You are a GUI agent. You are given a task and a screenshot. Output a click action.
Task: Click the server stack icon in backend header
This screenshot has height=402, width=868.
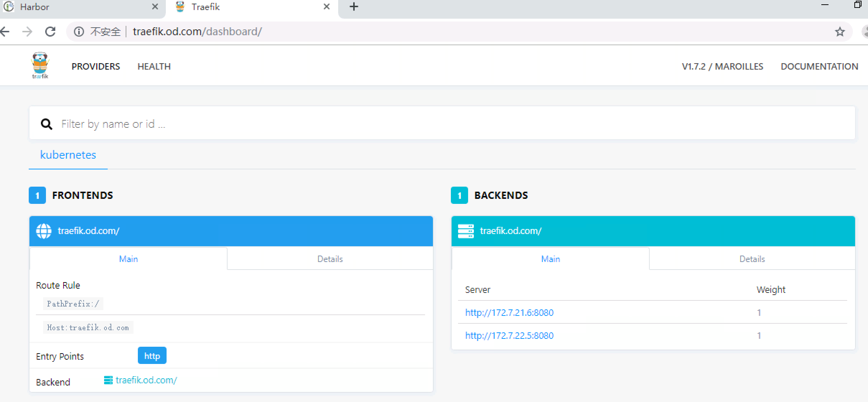(x=466, y=231)
